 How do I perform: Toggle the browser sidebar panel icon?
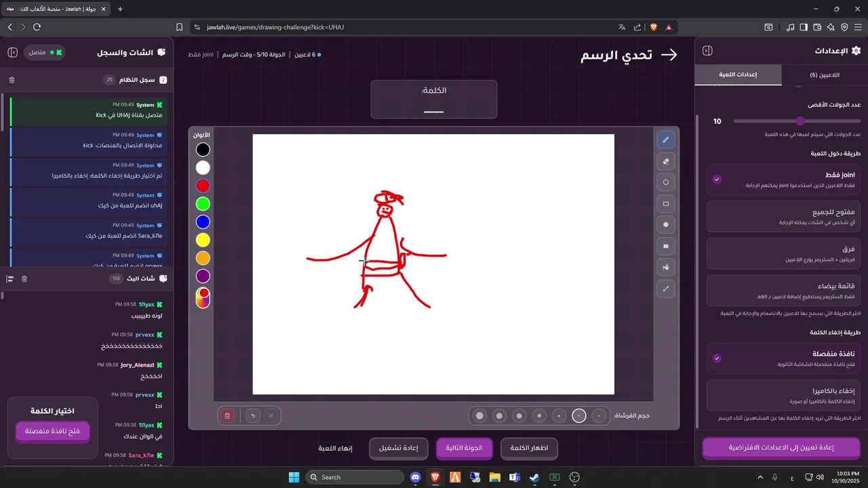pos(804,27)
